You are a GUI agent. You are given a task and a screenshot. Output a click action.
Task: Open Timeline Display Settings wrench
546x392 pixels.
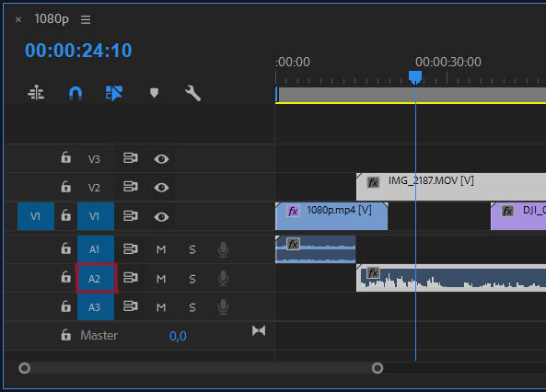pyautogui.click(x=192, y=93)
